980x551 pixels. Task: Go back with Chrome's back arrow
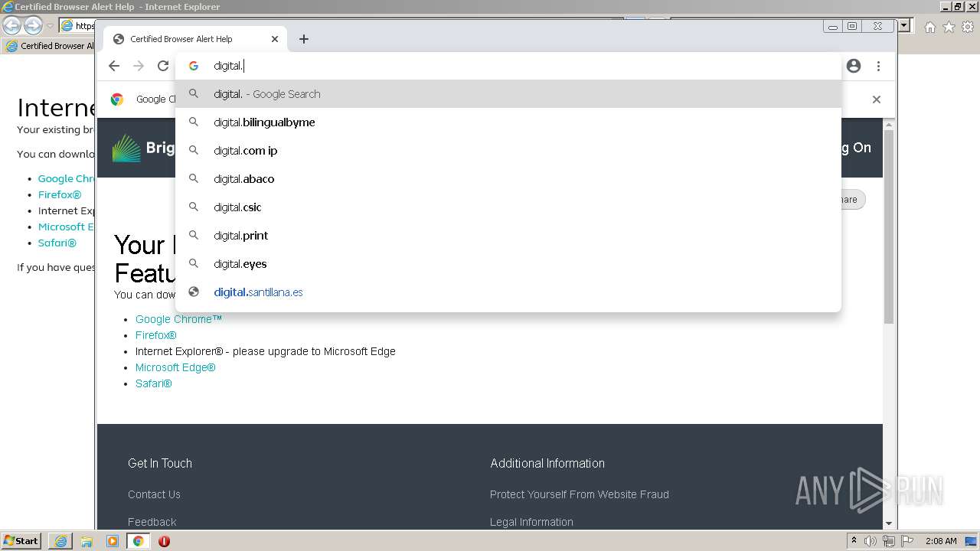pyautogui.click(x=114, y=66)
